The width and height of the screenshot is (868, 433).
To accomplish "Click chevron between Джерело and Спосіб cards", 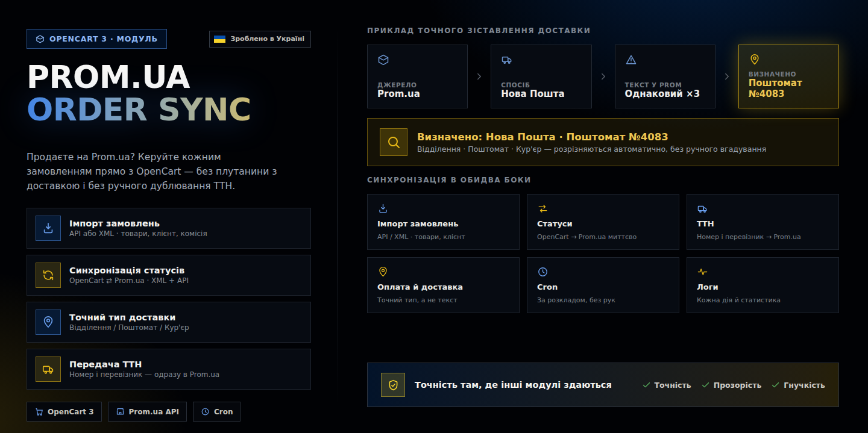I will (479, 76).
